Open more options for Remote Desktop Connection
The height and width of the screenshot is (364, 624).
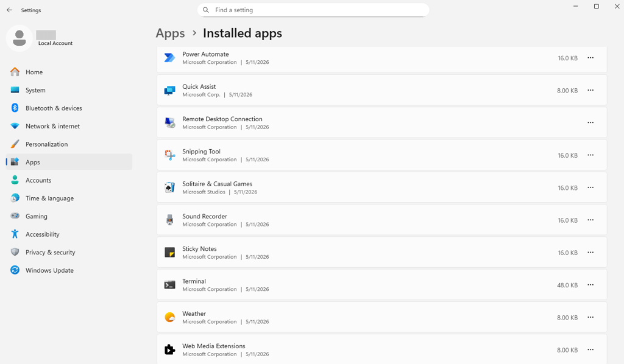click(x=590, y=123)
